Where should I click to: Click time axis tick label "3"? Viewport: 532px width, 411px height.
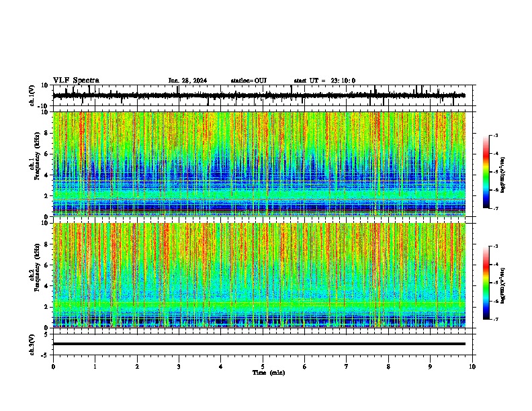tap(179, 367)
